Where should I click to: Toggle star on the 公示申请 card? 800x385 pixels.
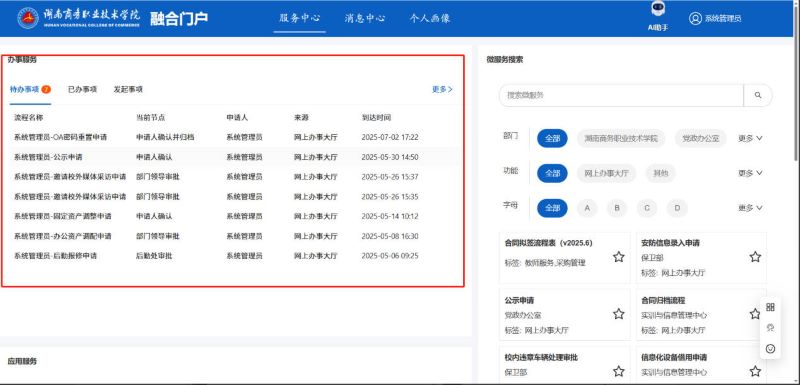click(618, 314)
